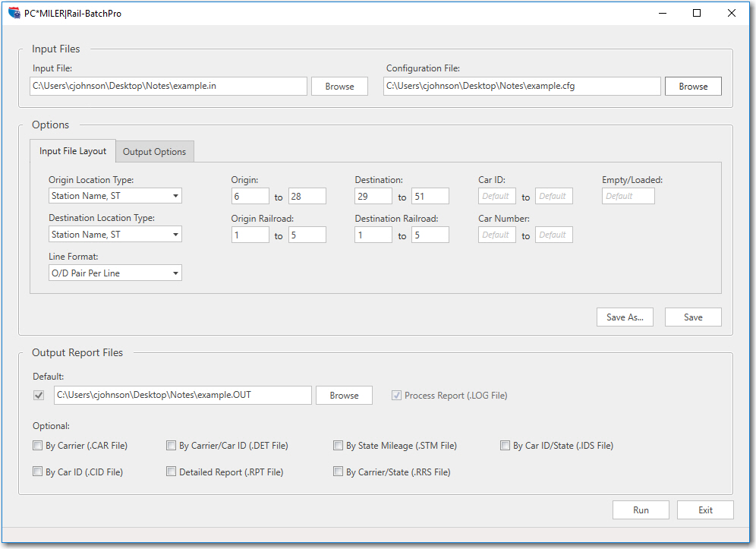Open Origin Location Type dropdown
This screenshot has height=549, width=756.
tap(115, 196)
